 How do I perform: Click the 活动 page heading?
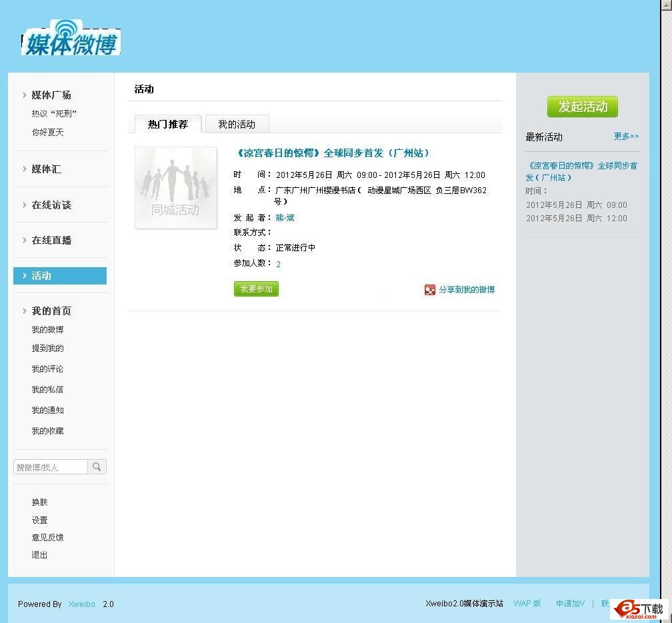pos(144,89)
